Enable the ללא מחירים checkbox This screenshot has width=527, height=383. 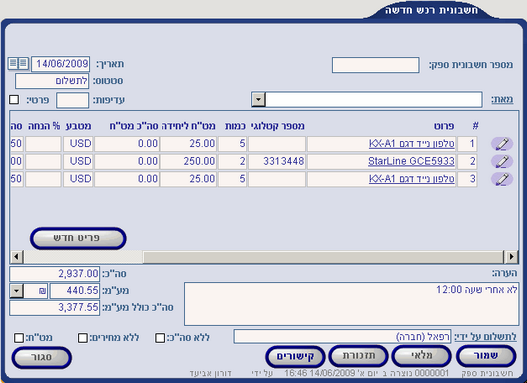[83, 337]
